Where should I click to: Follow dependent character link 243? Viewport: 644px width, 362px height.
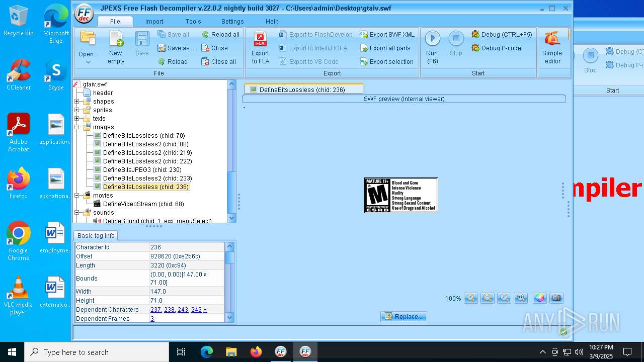[183, 310]
